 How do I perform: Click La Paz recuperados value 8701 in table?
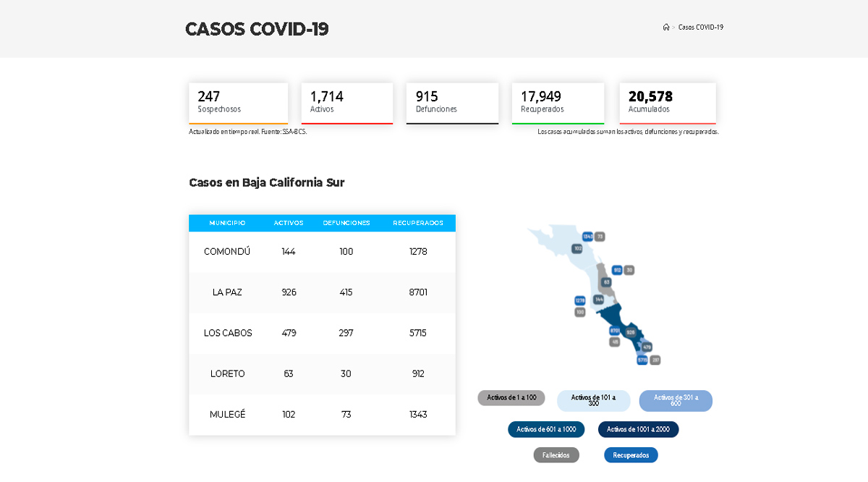coord(418,292)
